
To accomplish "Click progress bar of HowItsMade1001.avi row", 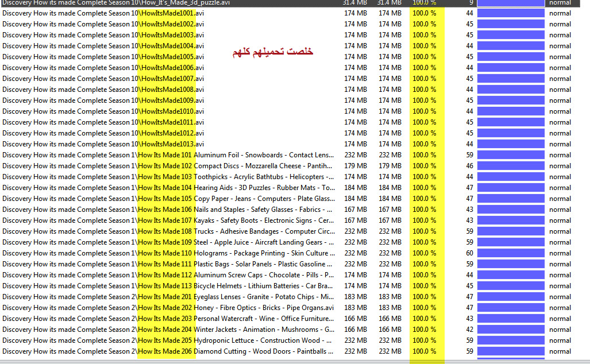I will 511,13.
